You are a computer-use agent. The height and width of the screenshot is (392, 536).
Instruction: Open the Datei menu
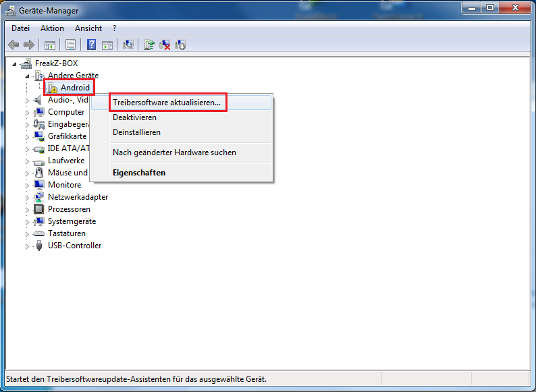pos(20,28)
